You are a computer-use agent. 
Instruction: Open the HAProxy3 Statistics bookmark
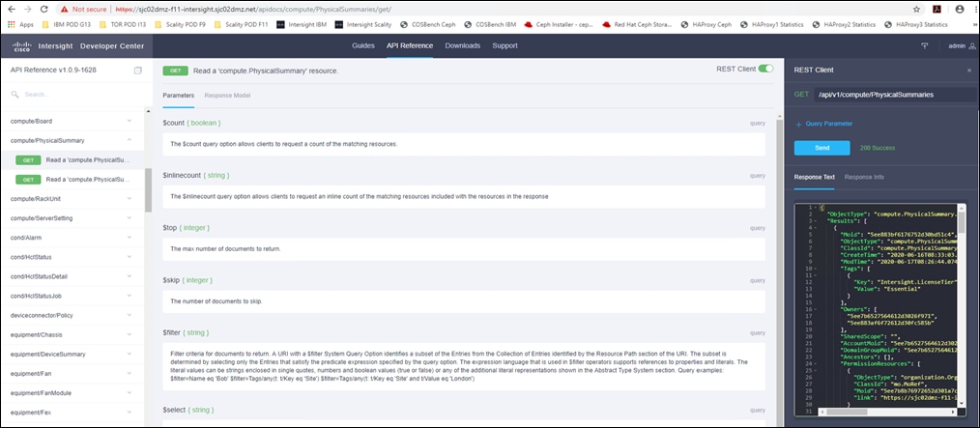pos(917,25)
